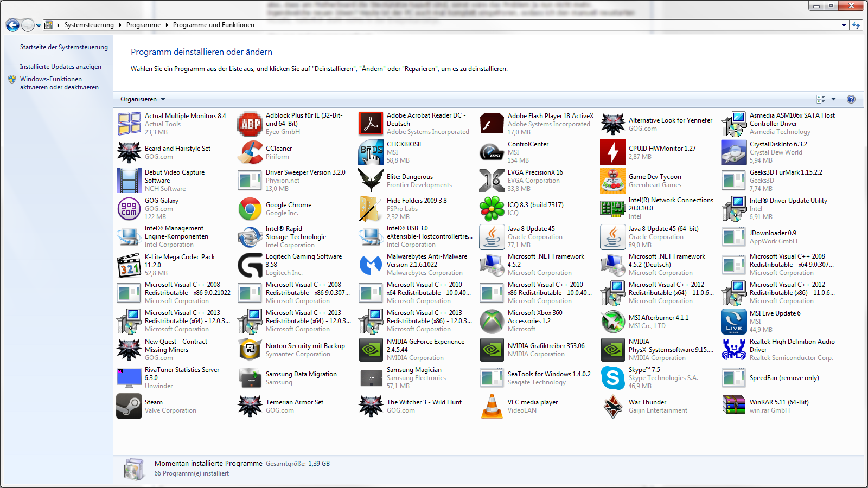Viewport: 868px width, 488px height.
Task: Select Debut Video Capture Software entry
Action: (174, 181)
